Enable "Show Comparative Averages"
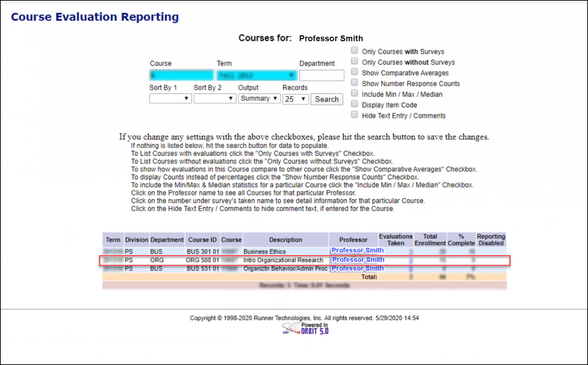The width and height of the screenshot is (588, 365). pos(354,71)
